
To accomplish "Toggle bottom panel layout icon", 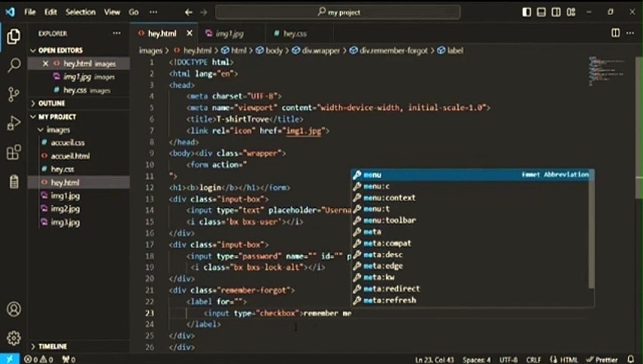I will click(541, 12).
